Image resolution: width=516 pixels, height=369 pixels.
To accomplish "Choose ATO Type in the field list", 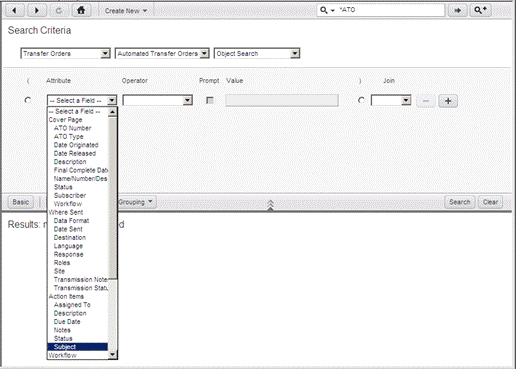I will coord(78,137).
